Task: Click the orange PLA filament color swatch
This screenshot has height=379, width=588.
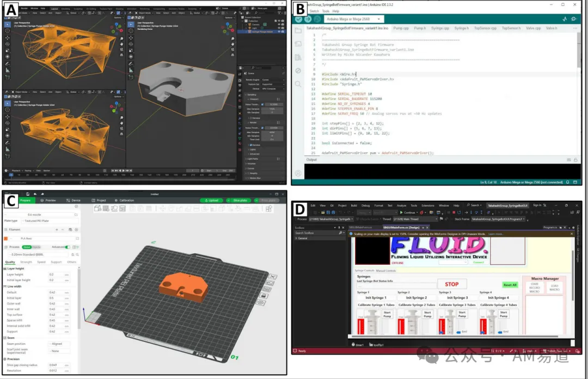Action: pos(5,239)
